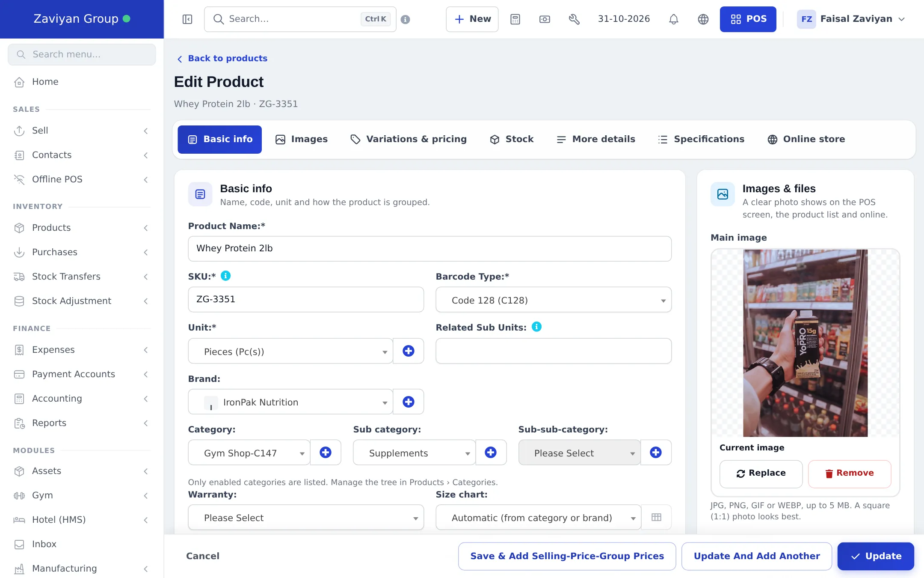Expand Stock Transfers menu

point(82,277)
